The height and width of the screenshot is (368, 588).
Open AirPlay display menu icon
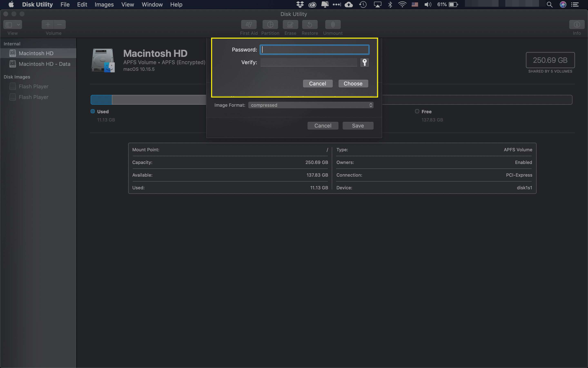(377, 4)
